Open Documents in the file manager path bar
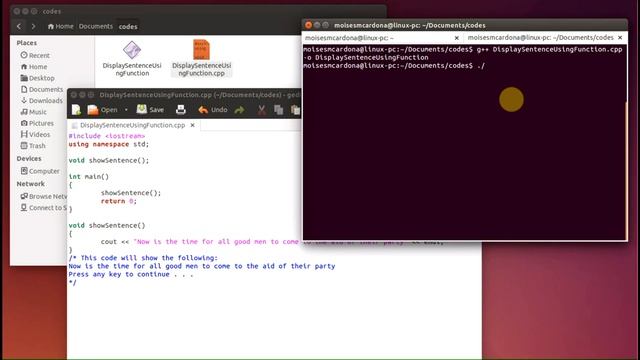Viewport: 640px width, 360px height. [96, 26]
